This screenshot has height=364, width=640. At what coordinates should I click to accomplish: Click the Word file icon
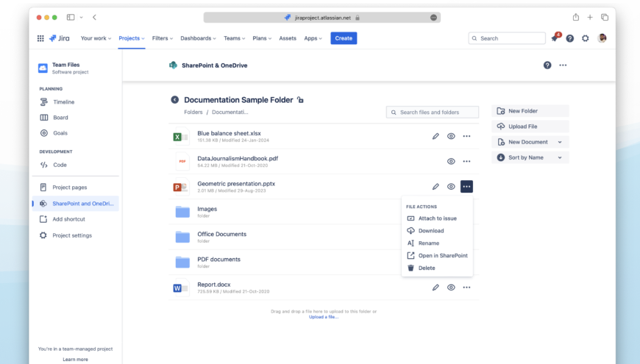pos(181,288)
